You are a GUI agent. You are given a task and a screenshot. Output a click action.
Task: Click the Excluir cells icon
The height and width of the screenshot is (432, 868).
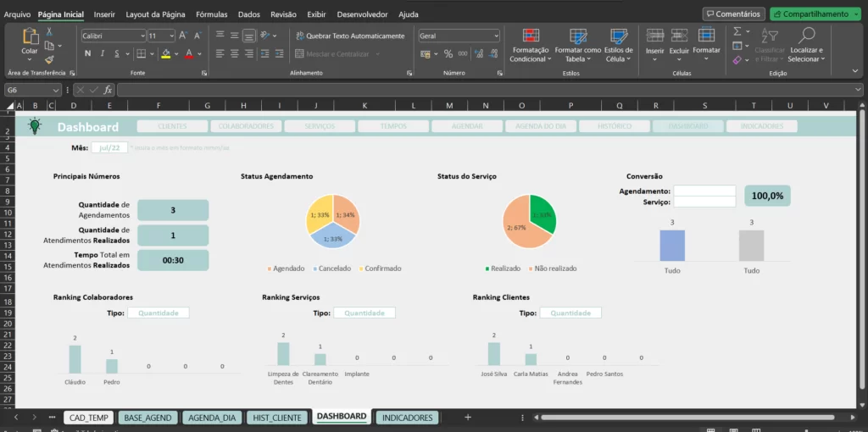pos(679,36)
